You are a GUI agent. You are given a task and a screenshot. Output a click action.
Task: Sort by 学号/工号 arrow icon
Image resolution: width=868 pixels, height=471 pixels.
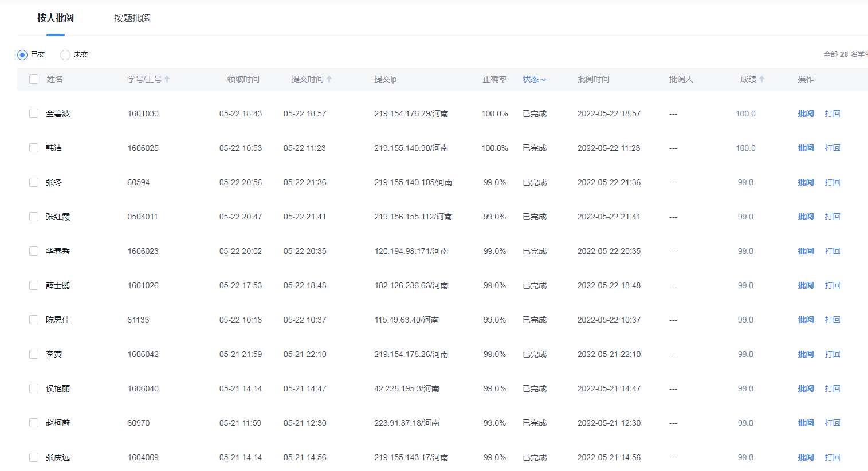pos(167,79)
